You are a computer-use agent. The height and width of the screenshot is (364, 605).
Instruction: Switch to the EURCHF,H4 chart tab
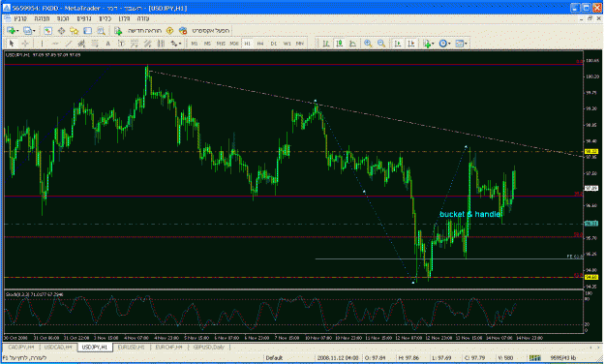click(x=169, y=348)
